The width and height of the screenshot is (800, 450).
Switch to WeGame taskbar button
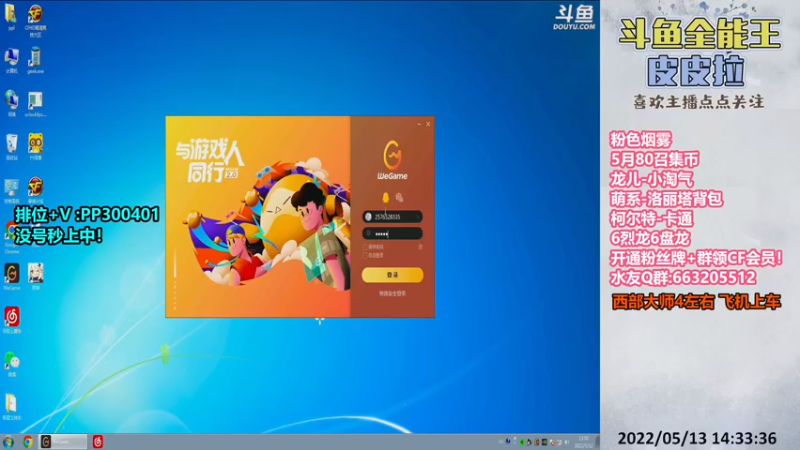coord(63,442)
